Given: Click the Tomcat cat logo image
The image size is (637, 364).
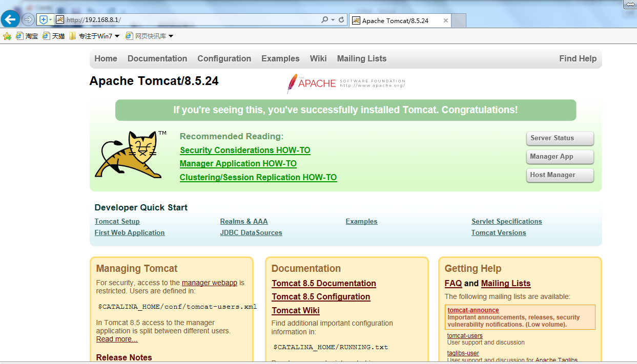Looking at the screenshot, I should 129,155.
